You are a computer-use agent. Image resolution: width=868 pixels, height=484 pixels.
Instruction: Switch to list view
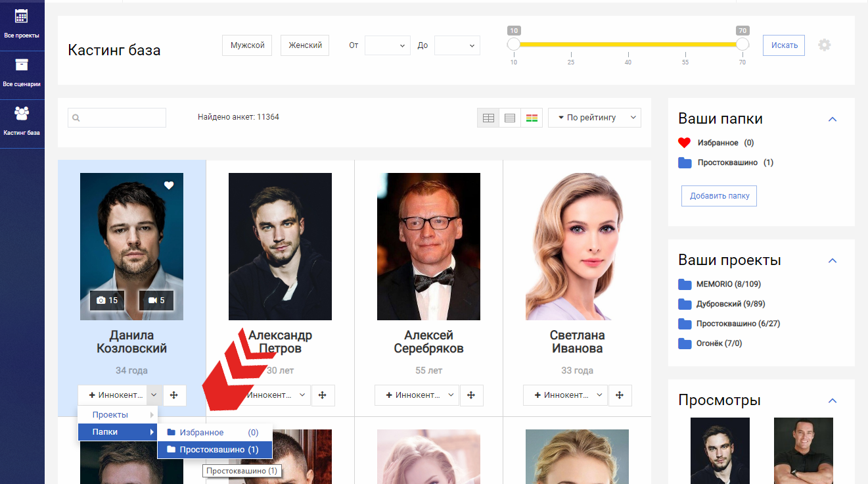(510, 118)
